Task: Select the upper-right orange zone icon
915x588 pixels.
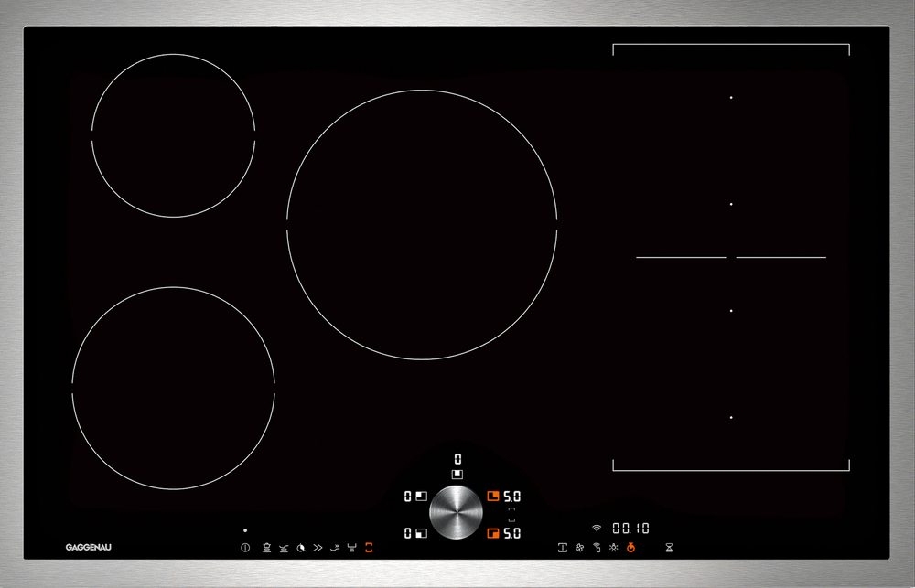Action: point(493,497)
